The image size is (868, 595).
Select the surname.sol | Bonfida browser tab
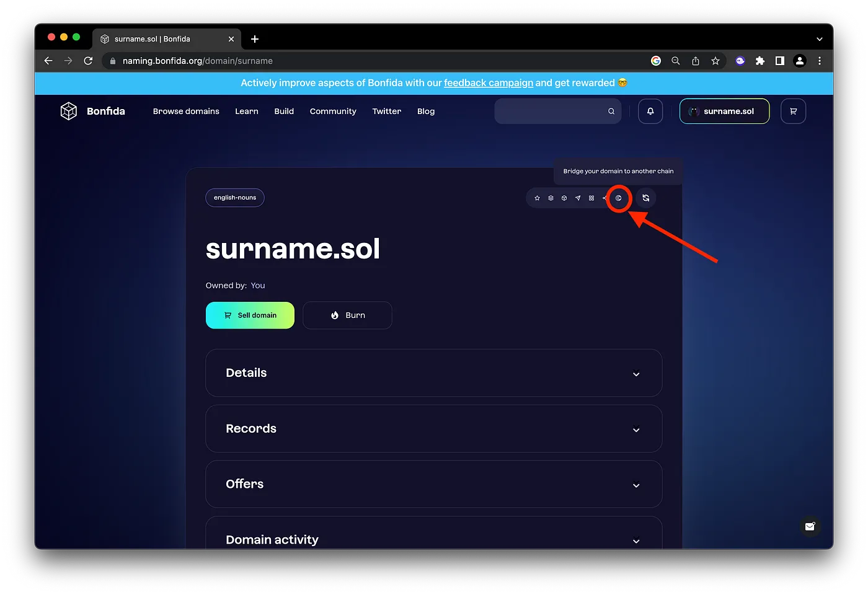point(166,39)
